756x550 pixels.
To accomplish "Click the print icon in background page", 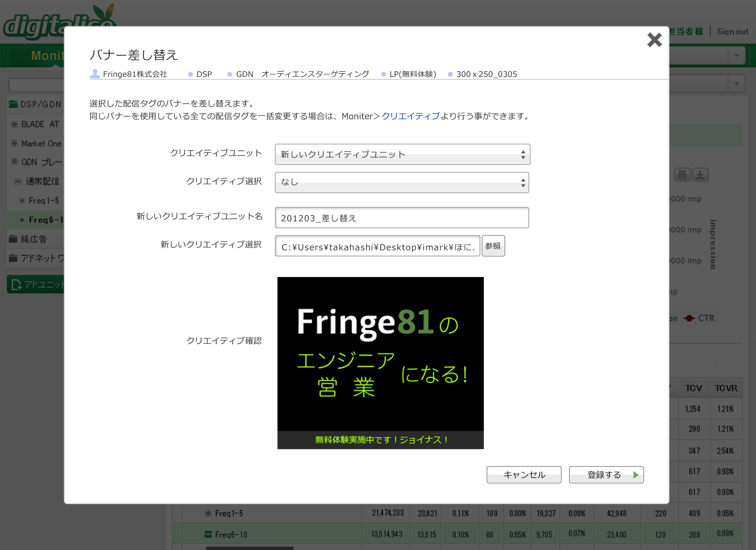I will 682,175.
